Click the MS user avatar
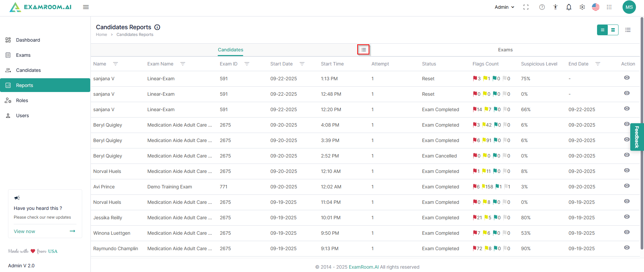The width and height of the screenshot is (644, 272). 629,7
